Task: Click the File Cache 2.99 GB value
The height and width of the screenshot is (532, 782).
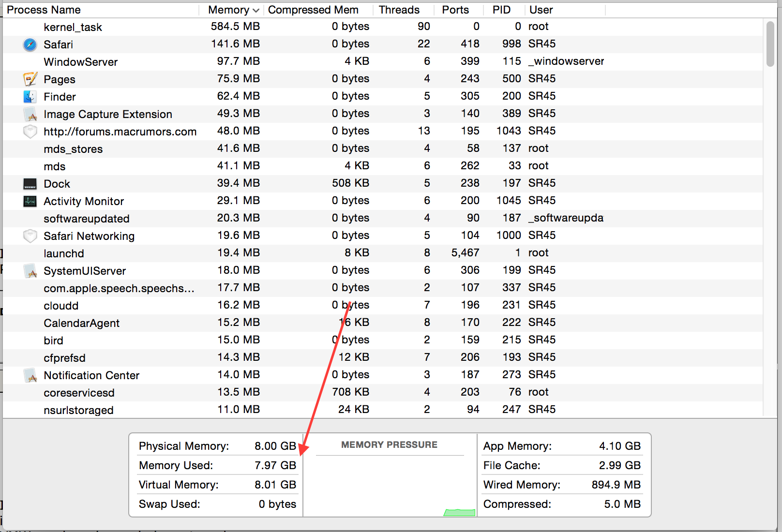Action: 620,465
